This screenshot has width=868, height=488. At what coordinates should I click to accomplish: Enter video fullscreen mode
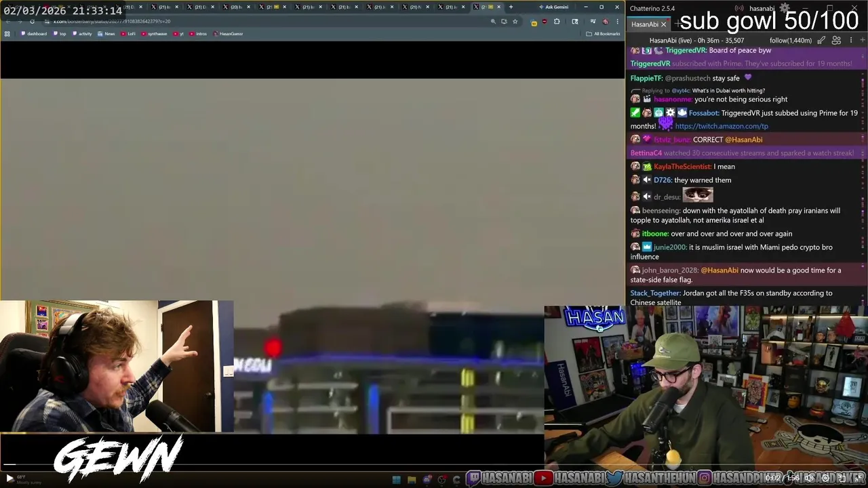point(859,478)
